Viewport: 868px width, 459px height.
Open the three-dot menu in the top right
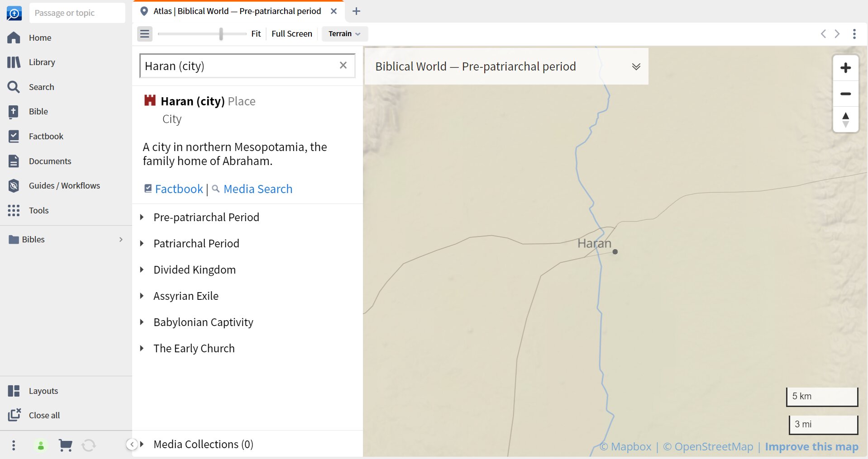[854, 33]
